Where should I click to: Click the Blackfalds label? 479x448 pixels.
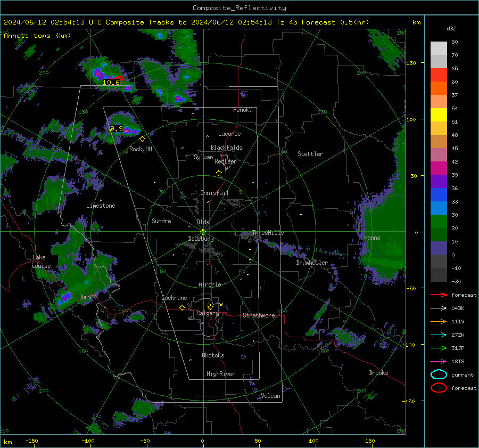(226, 148)
